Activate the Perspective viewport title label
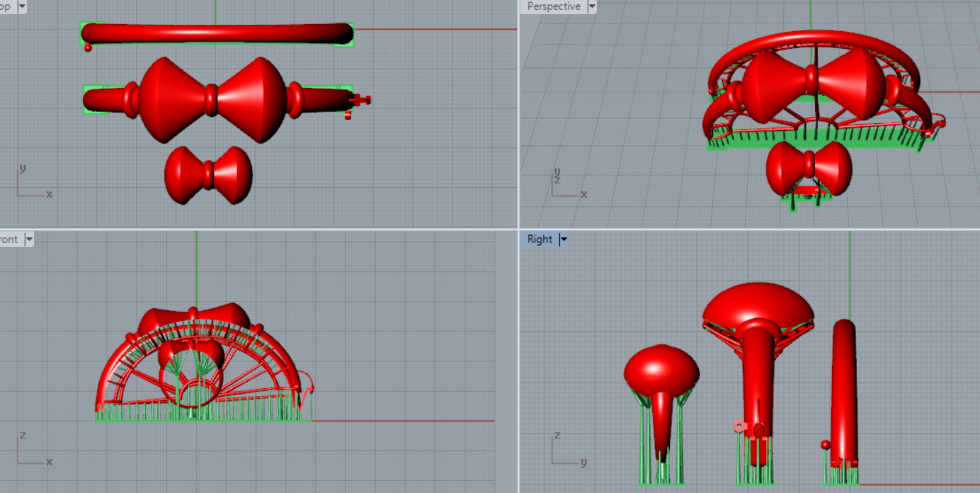Image resolution: width=980 pixels, height=493 pixels. point(554,6)
